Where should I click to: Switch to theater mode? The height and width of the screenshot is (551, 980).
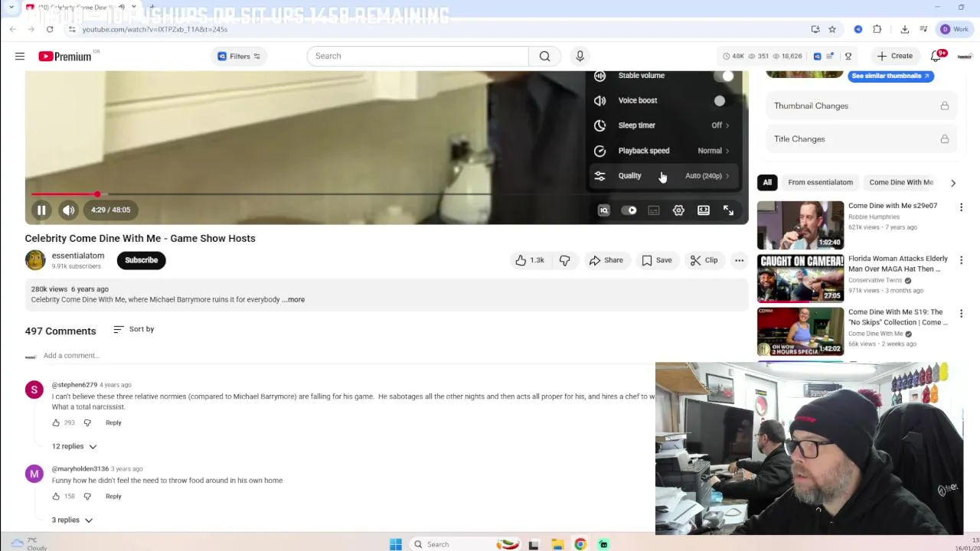pos(704,210)
